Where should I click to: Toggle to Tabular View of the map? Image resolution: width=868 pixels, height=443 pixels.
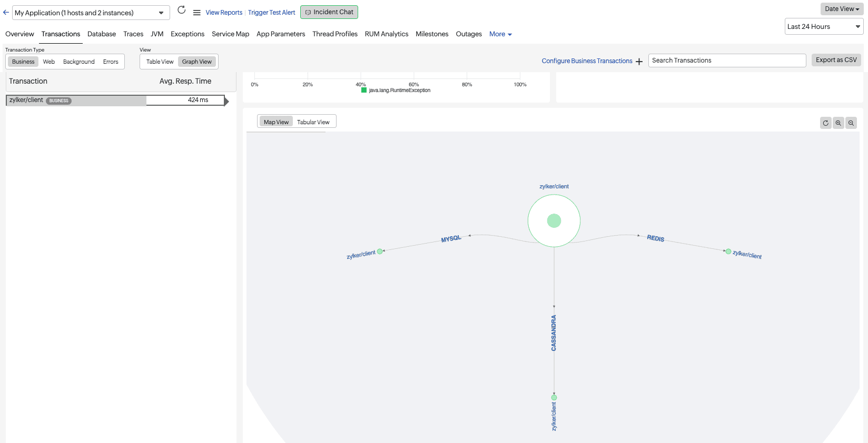[x=313, y=122]
